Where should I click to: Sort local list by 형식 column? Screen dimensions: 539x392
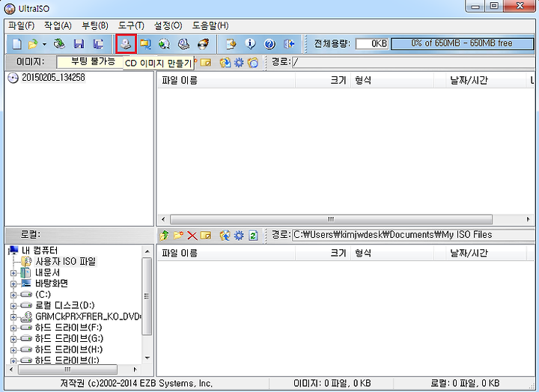392,253
